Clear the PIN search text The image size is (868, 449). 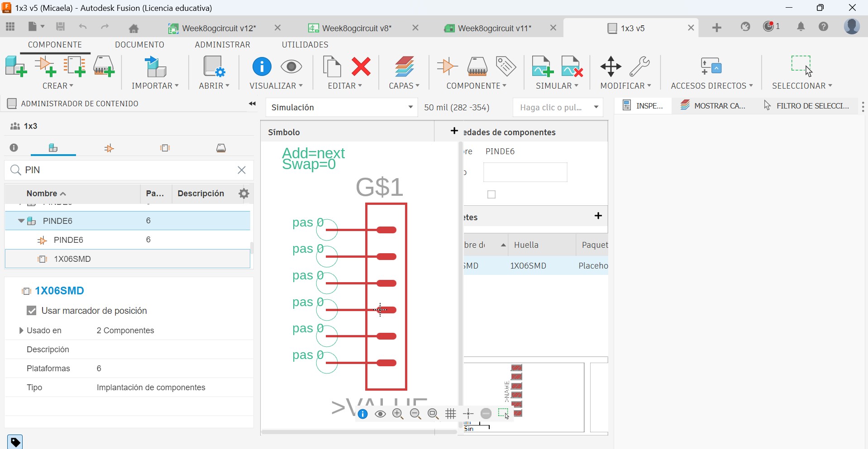tap(242, 170)
